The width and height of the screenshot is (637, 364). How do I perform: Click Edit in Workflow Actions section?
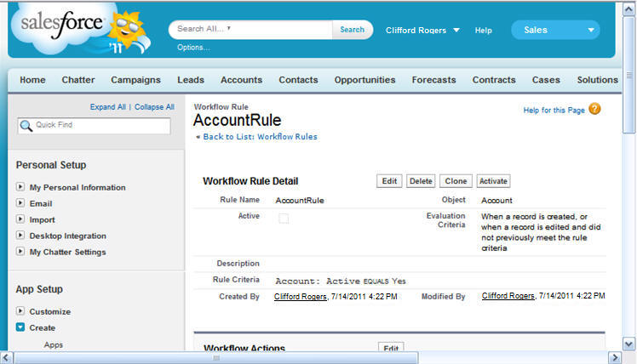[391, 347]
